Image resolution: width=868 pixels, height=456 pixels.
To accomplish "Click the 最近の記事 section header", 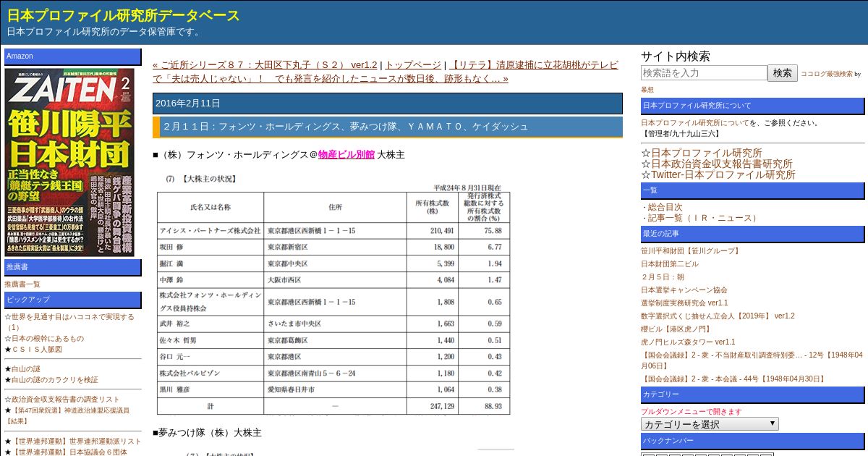I will (x=752, y=234).
